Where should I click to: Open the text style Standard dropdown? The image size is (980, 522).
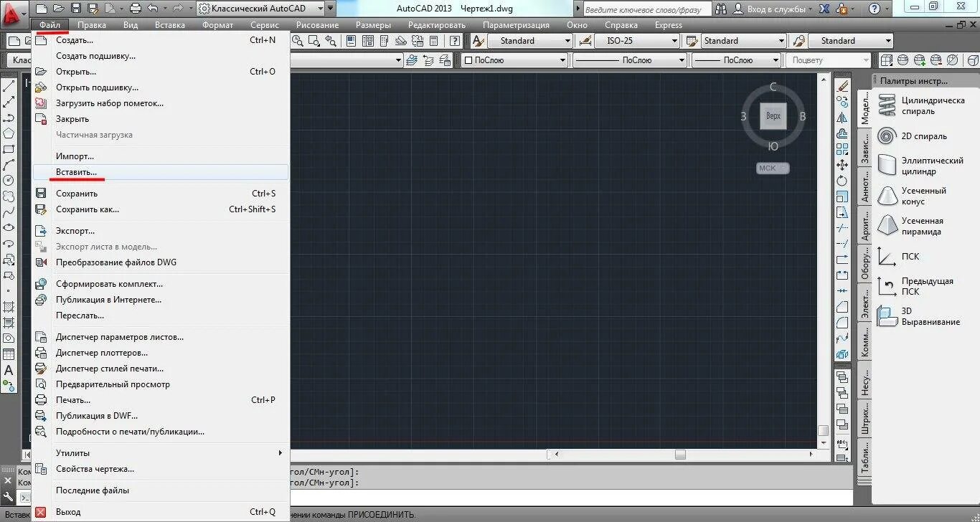coord(529,41)
